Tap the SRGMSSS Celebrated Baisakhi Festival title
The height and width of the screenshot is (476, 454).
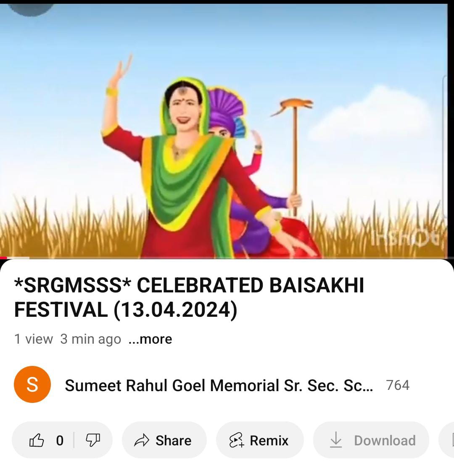click(x=189, y=297)
